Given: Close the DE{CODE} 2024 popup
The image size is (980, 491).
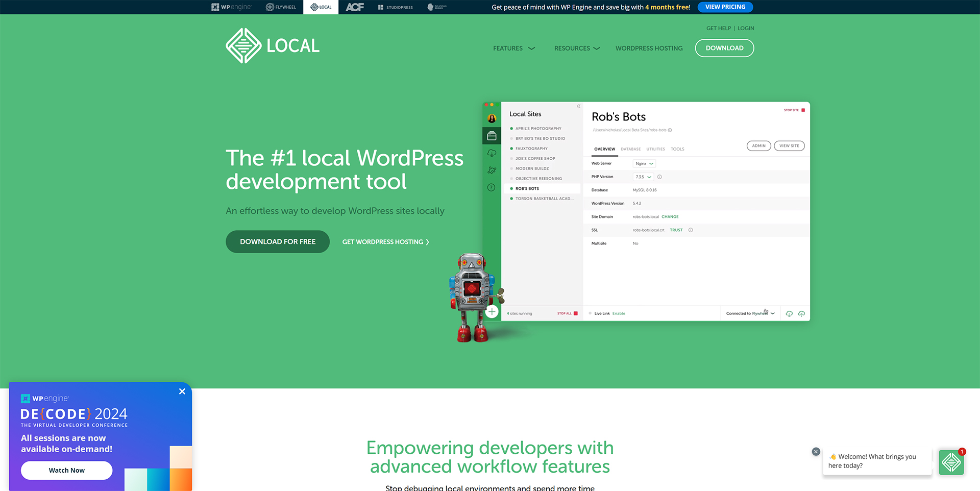Looking at the screenshot, I should pos(182,391).
